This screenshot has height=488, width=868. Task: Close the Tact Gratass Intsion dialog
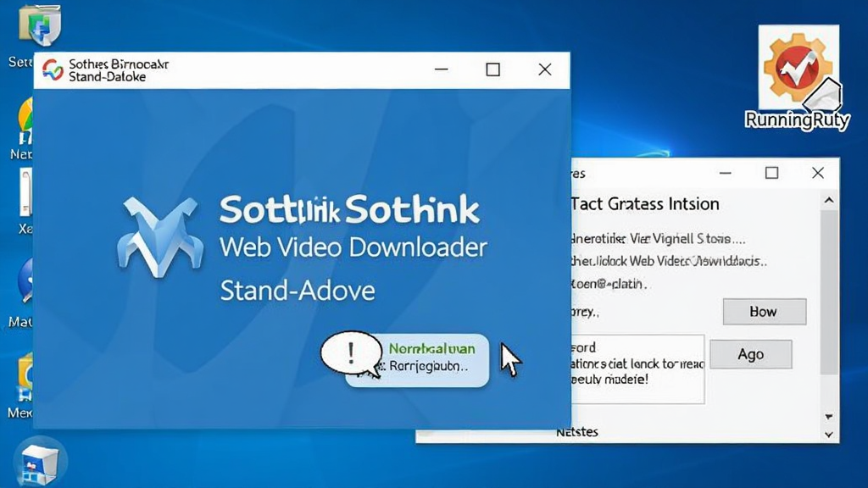[818, 173]
